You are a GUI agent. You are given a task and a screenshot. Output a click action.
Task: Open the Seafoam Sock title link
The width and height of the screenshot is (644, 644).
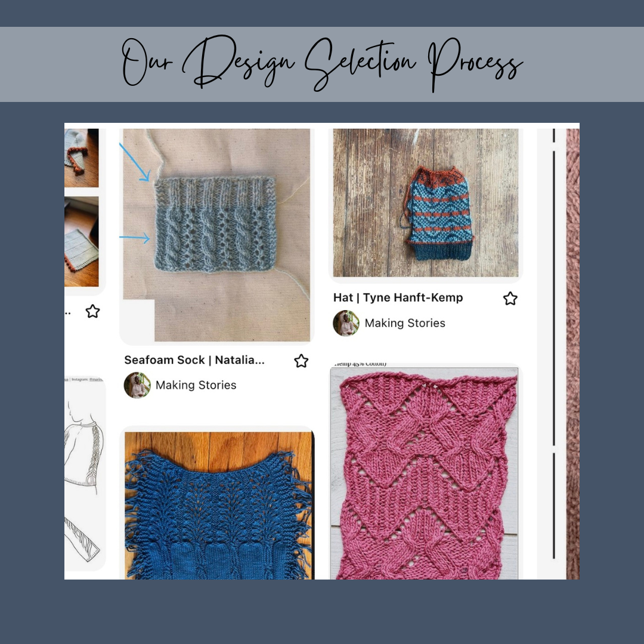click(x=194, y=360)
